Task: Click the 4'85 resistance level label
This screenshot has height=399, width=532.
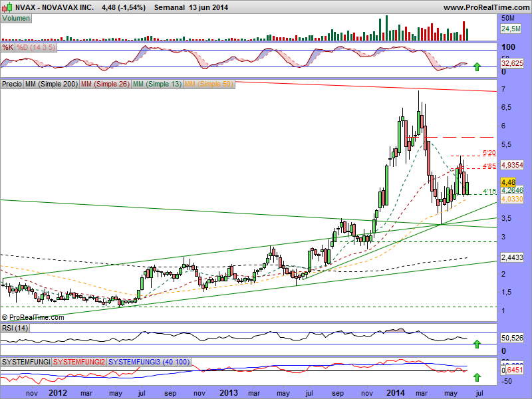Action: tap(489, 166)
